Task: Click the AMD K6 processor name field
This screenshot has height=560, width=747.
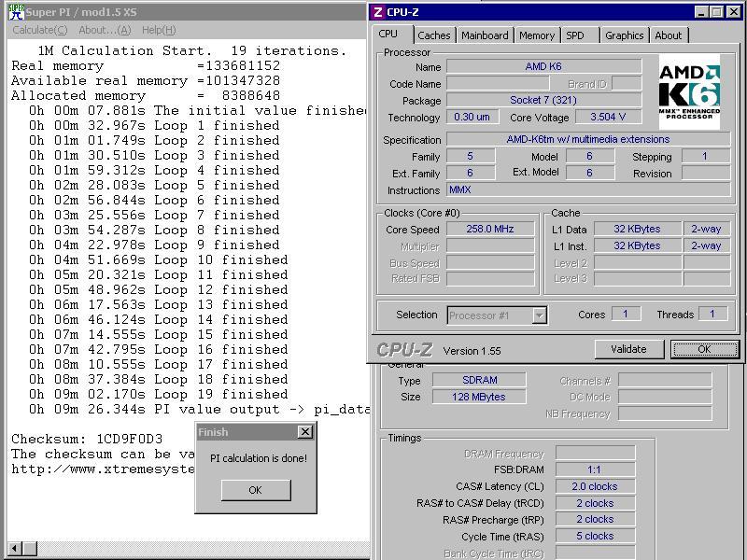Action: 543,66
